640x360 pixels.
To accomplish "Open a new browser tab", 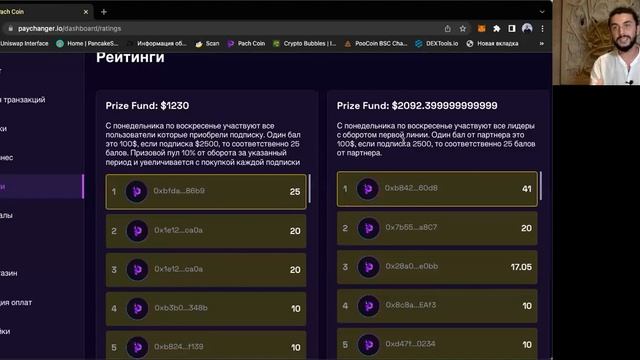I will click(x=104, y=12).
